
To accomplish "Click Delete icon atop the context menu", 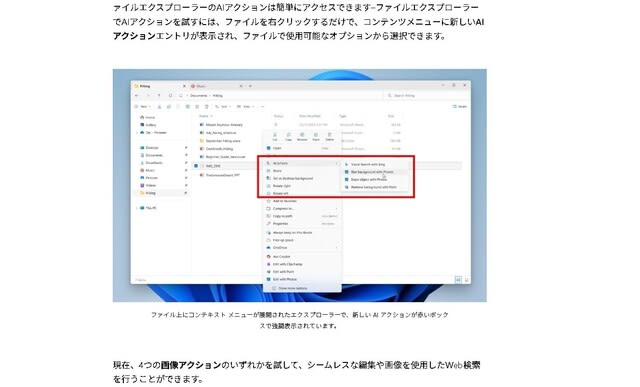I will [329, 136].
